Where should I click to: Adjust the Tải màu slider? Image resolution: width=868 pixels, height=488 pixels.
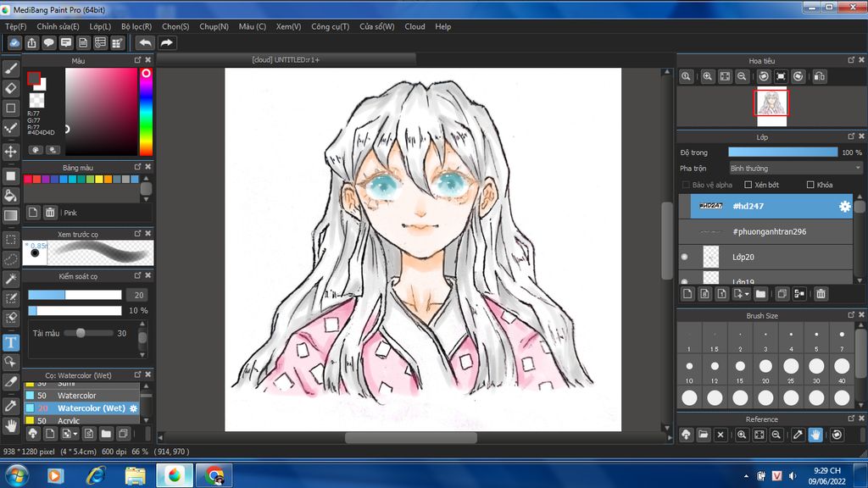[x=88, y=333]
